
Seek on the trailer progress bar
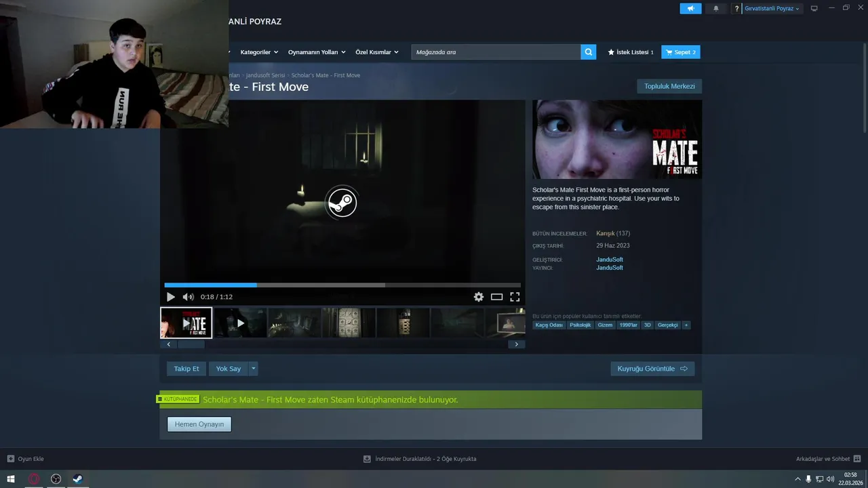click(x=342, y=285)
